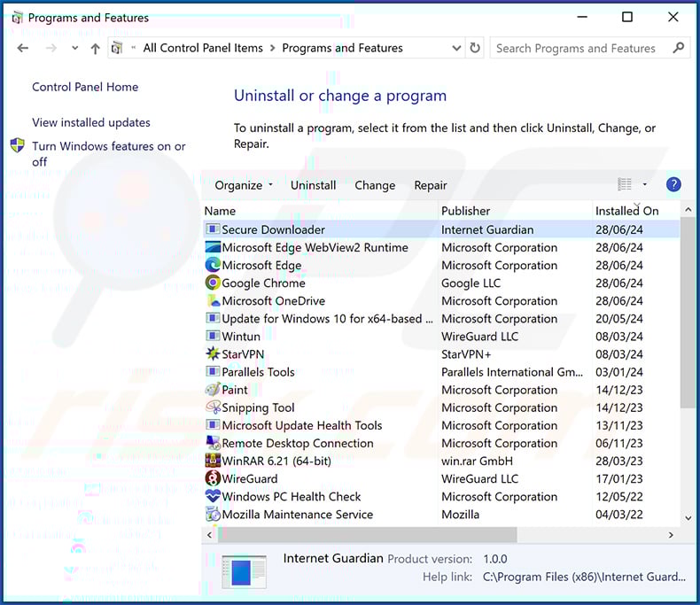The height and width of the screenshot is (605, 700).
Task: Open Control Panel Home link
Action: click(85, 87)
